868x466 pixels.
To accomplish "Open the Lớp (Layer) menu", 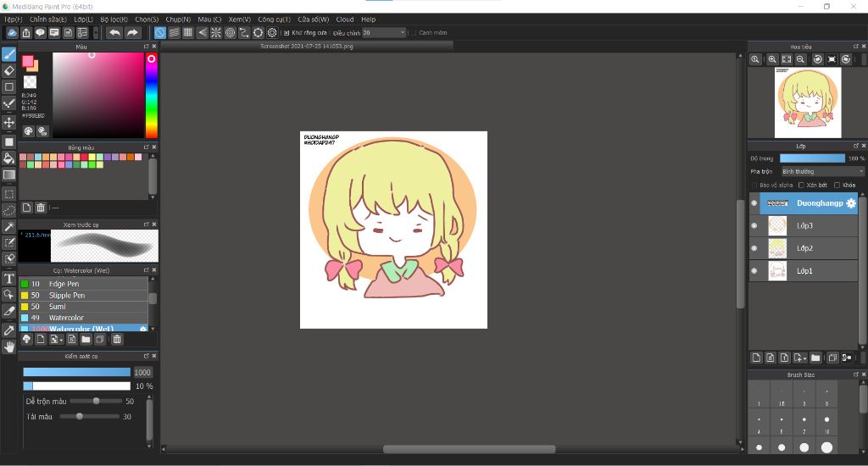I will [84, 19].
